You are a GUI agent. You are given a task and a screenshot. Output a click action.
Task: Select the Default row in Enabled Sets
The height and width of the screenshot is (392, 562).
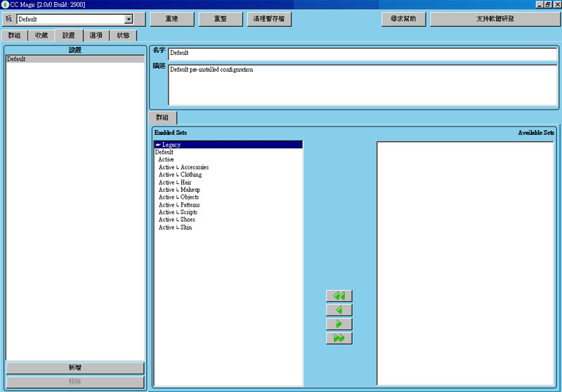(228, 152)
